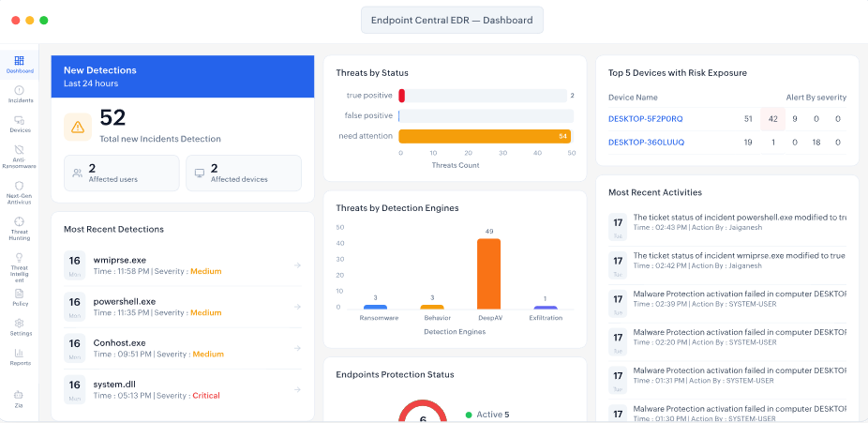Click the Behavior bar in chart

432,307
